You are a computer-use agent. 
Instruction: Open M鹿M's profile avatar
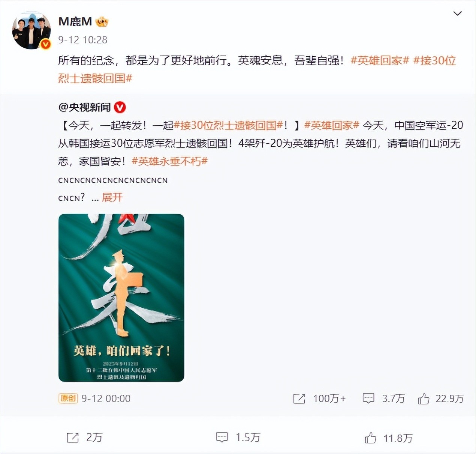[x=31, y=31]
